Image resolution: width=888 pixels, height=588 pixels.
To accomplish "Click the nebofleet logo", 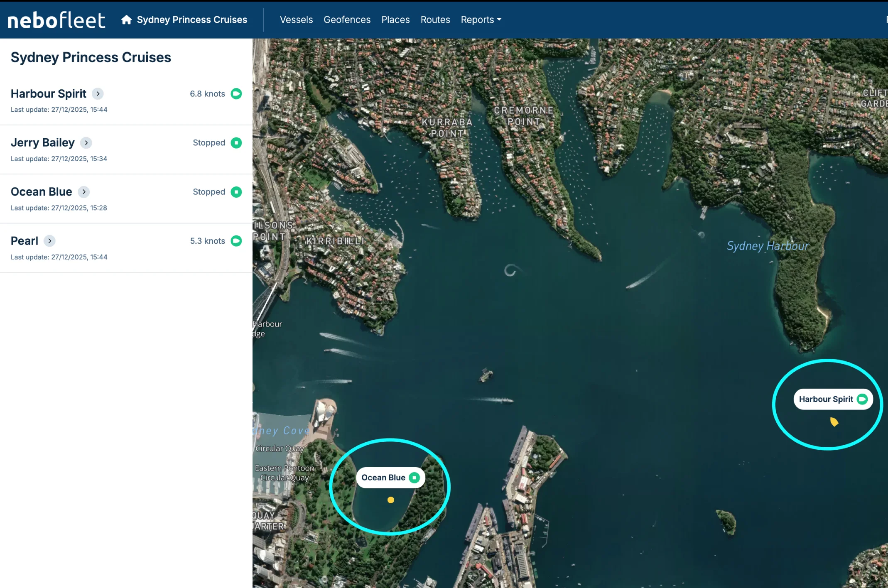I will coord(56,20).
